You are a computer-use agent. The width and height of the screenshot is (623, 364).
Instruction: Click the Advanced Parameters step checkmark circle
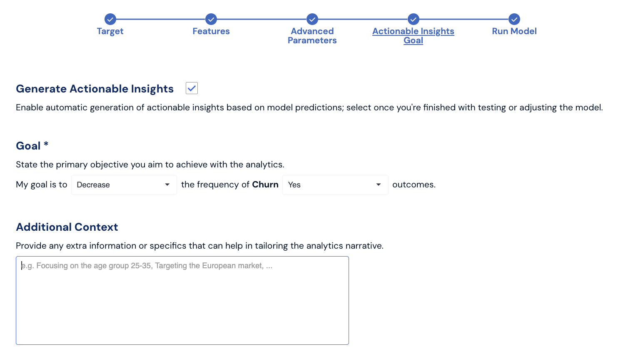click(312, 19)
